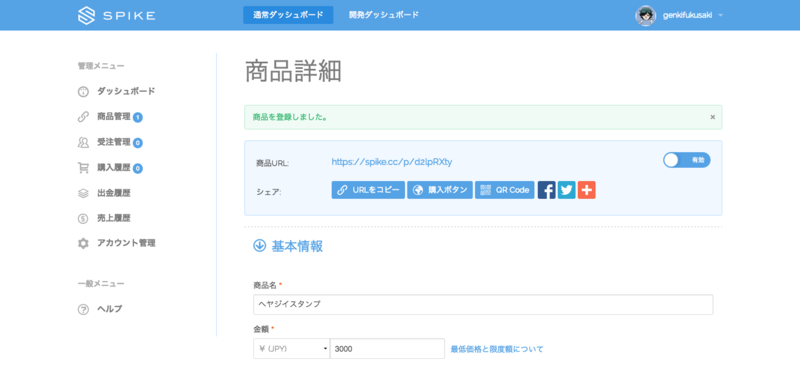Click the badge count on 商品管理
This screenshot has height=366, width=800.
point(138,117)
